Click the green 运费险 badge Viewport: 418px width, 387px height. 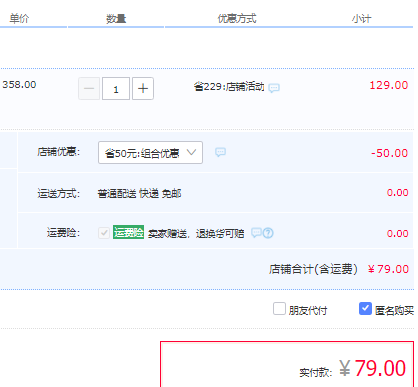pyautogui.click(x=128, y=233)
